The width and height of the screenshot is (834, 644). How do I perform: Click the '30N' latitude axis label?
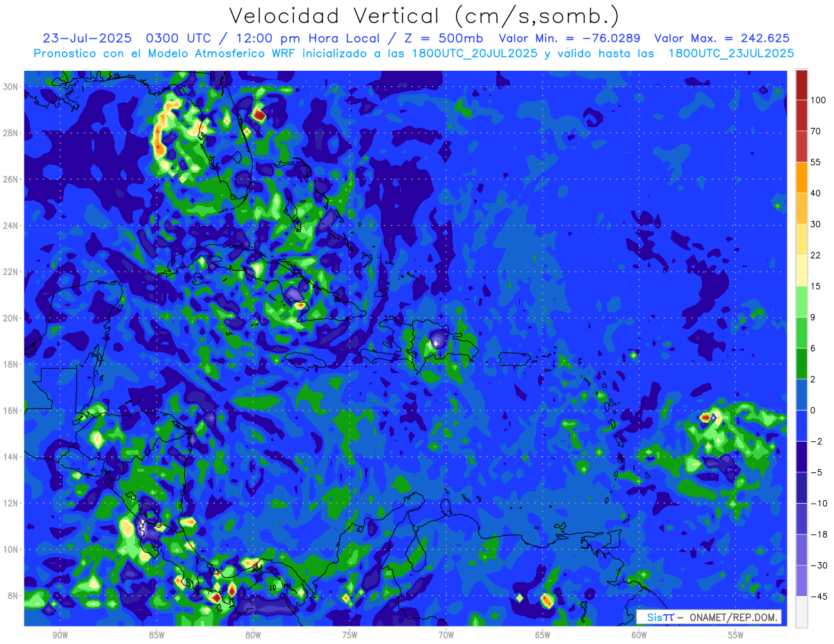coord(10,87)
